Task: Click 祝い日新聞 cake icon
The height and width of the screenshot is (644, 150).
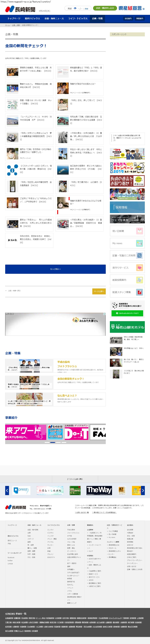Action: pyautogui.click(x=139, y=231)
